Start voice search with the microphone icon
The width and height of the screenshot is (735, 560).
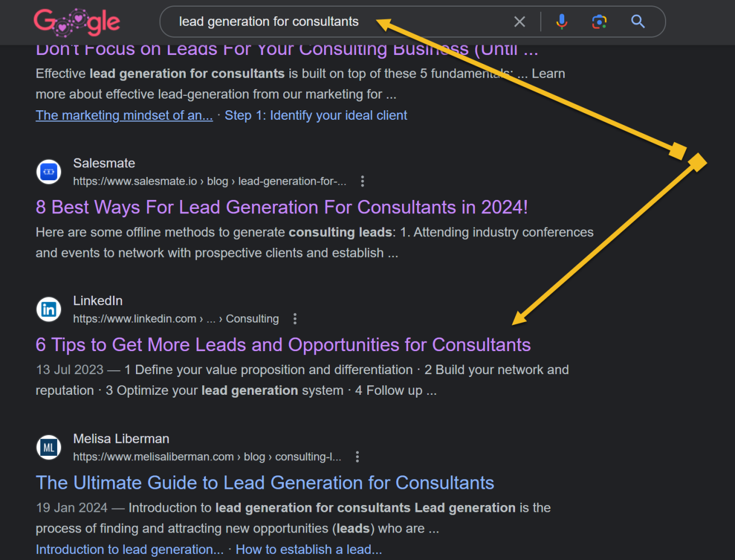point(561,21)
